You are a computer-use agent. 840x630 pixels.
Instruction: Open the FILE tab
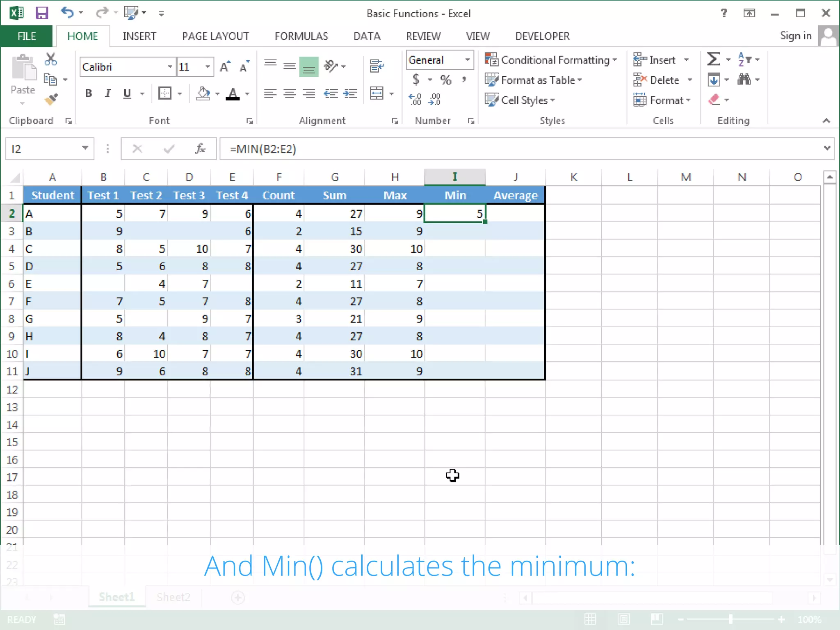coord(27,36)
